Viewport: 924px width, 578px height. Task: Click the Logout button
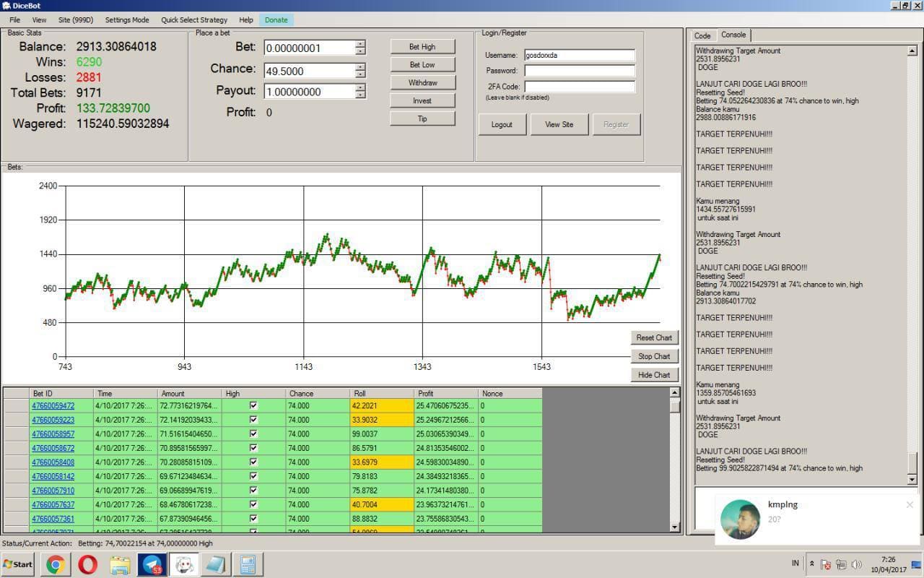click(502, 124)
